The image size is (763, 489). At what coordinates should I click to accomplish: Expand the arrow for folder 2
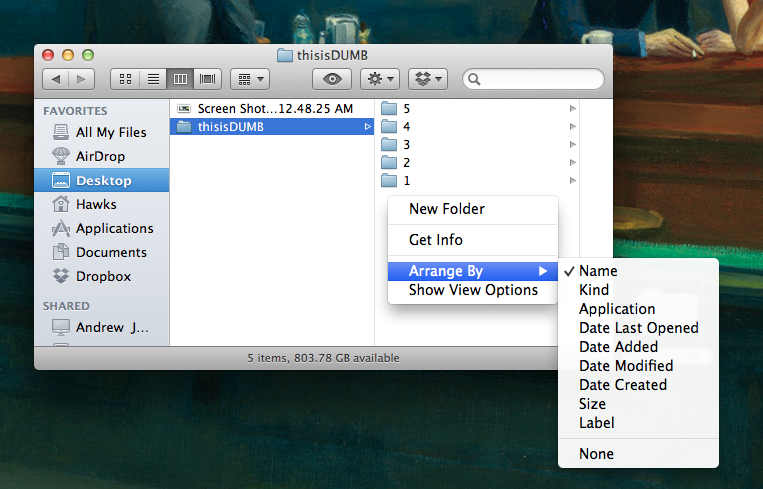573,163
